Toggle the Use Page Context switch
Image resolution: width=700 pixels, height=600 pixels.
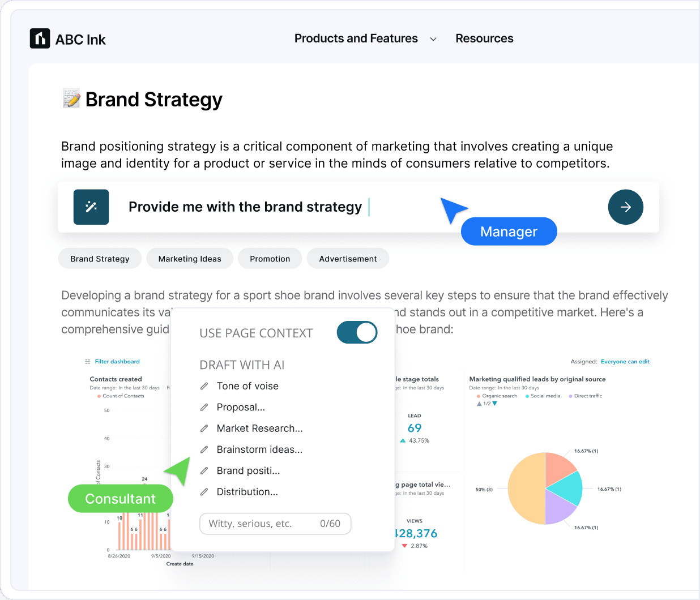pos(357,333)
